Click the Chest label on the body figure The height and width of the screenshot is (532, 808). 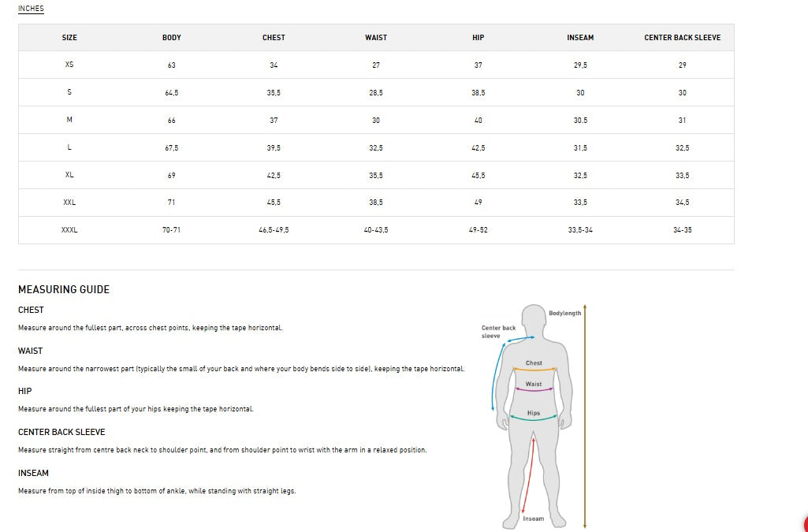coord(534,363)
